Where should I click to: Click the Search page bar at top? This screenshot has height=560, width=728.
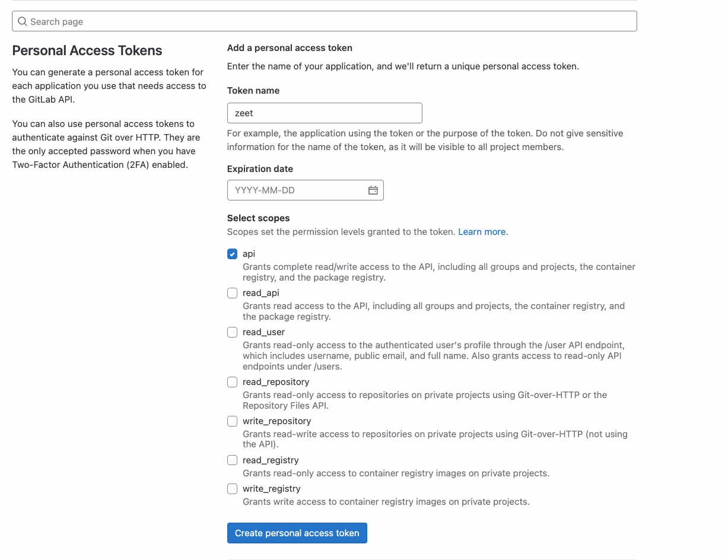324,21
